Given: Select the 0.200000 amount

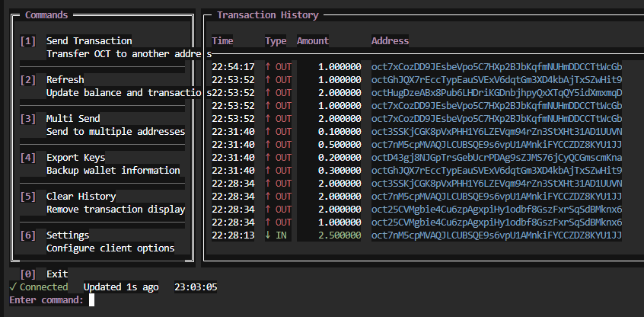Looking at the screenshot, I should pos(340,158).
